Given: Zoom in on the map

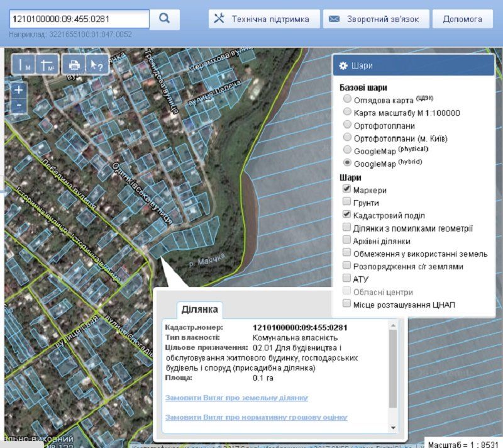Looking at the screenshot, I should tap(19, 90).
